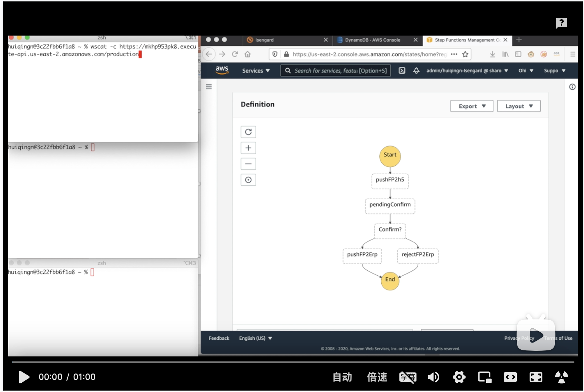This screenshot has width=584, height=392.
Task: Select the Start node
Action: (390, 156)
